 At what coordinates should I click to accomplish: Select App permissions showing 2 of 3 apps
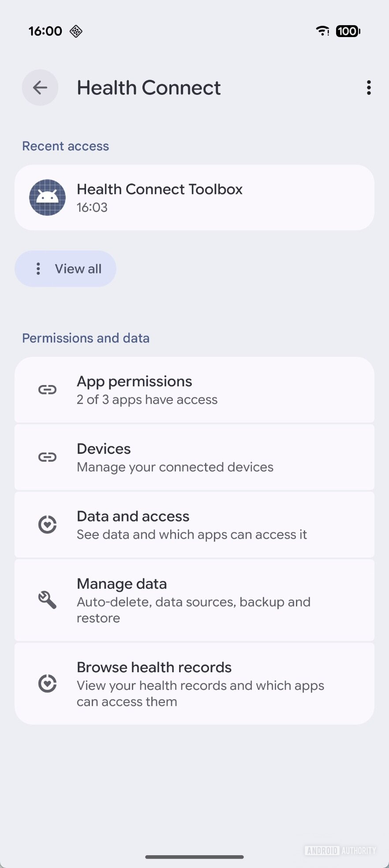click(x=194, y=390)
